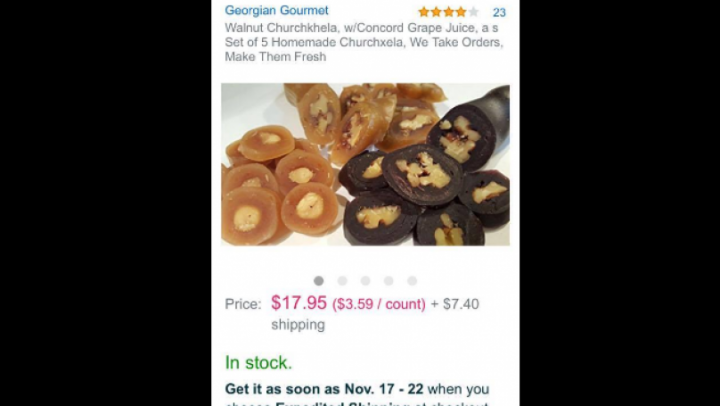Click the green In stock label
720x406 pixels.
(x=258, y=362)
